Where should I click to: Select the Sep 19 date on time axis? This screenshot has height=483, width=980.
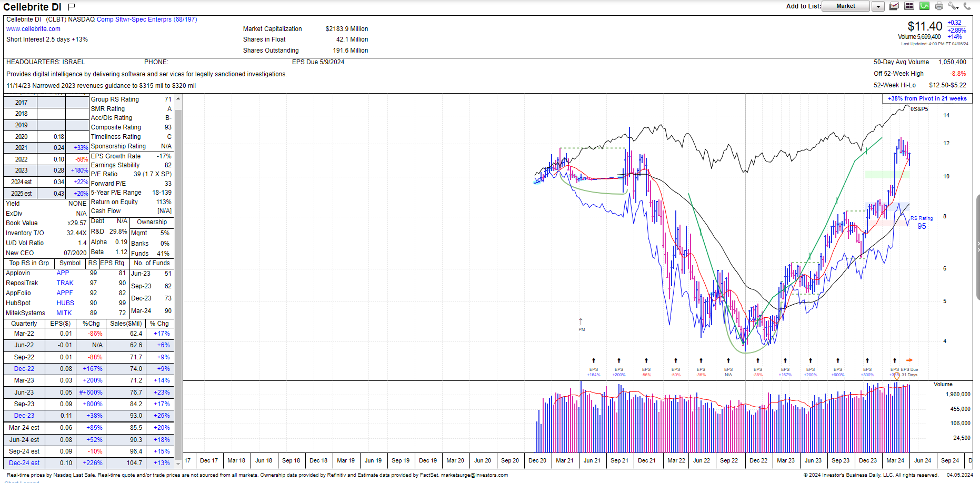[x=401, y=460]
